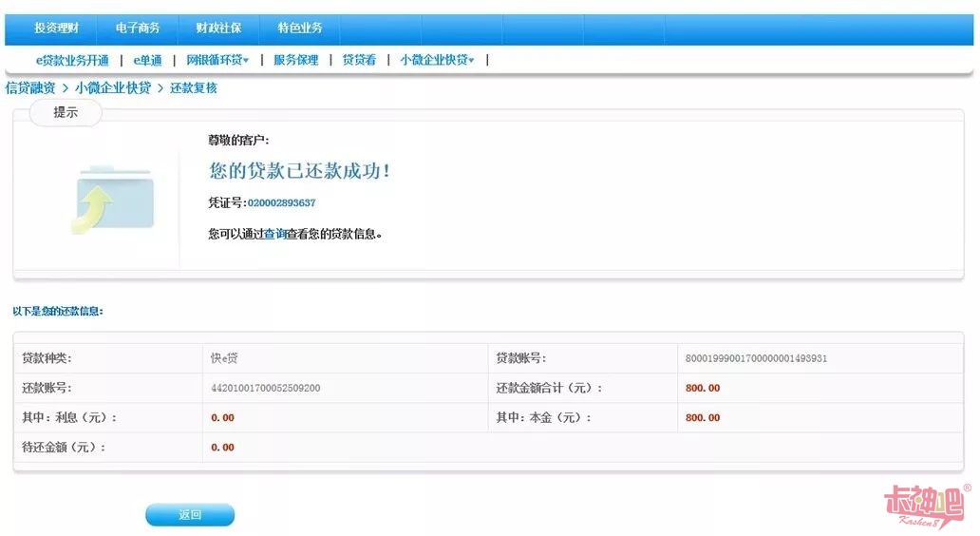Click the 返回 button
Image resolution: width=980 pixels, height=536 pixels.
click(x=190, y=515)
